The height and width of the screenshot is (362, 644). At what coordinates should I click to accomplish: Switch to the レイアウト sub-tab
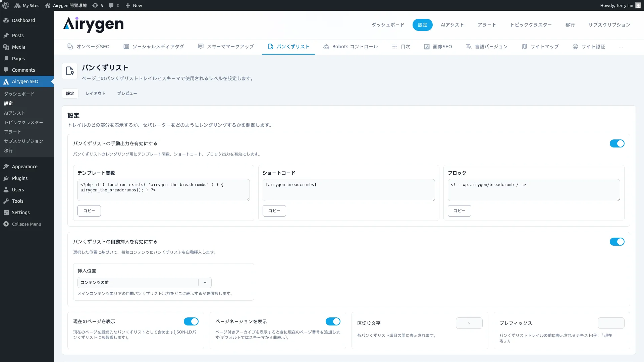tap(96, 94)
